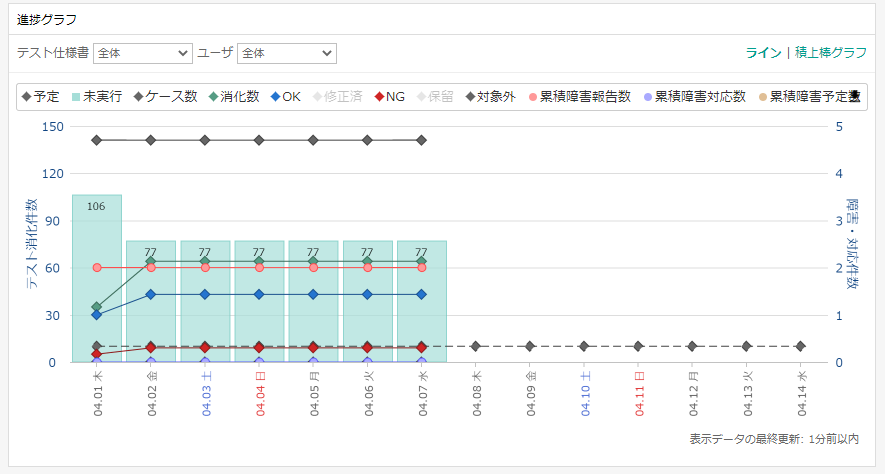Click the 04.03 土 axis label
This screenshot has width=885, height=474.
[x=207, y=393]
